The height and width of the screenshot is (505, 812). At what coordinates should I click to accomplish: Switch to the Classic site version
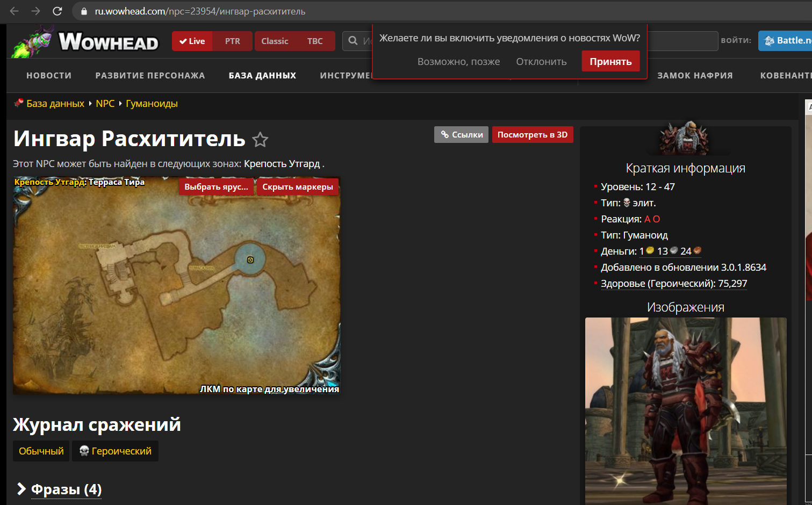[x=275, y=41]
